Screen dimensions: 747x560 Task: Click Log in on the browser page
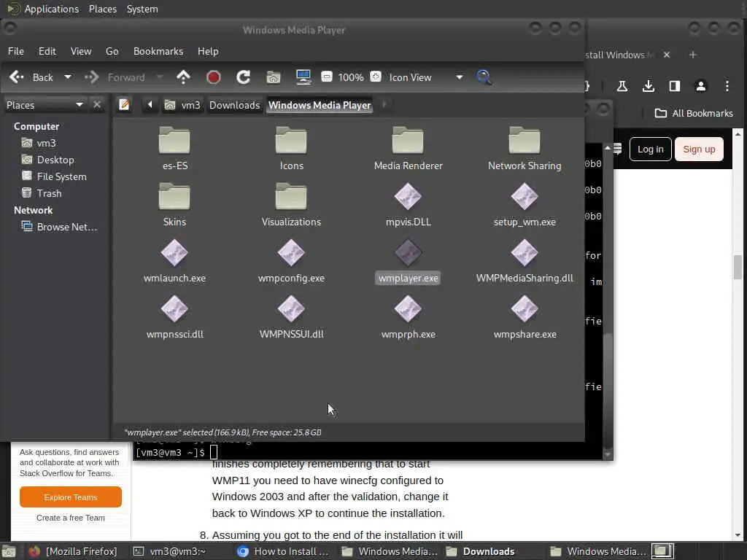click(650, 149)
